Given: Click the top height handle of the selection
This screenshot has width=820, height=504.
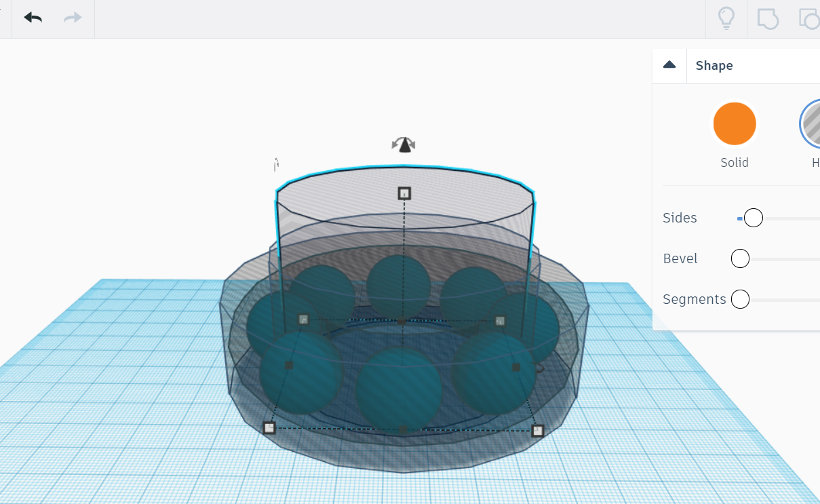Looking at the screenshot, I should pos(404,195).
